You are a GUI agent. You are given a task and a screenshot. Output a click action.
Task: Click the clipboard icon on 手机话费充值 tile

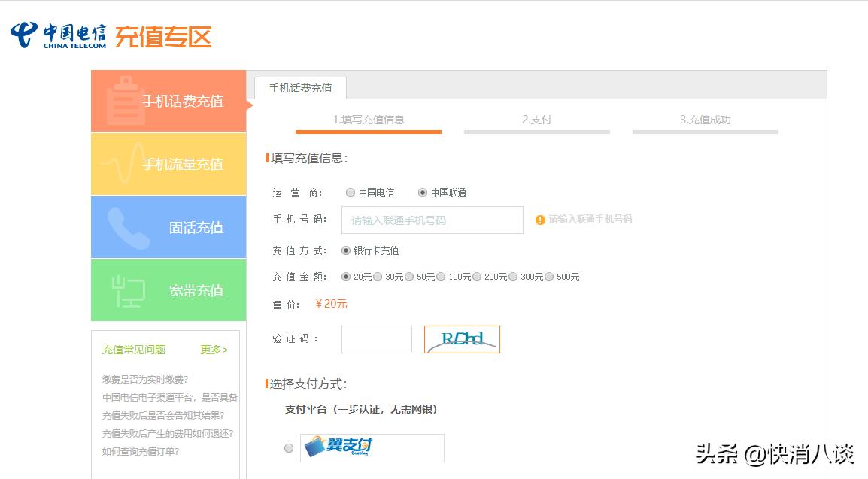coord(125,100)
